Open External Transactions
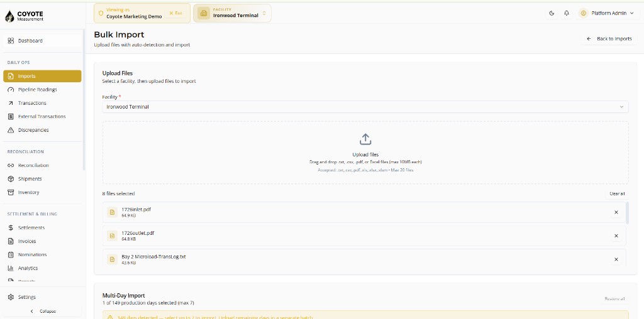The width and height of the screenshot is (644, 319). (x=42, y=116)
